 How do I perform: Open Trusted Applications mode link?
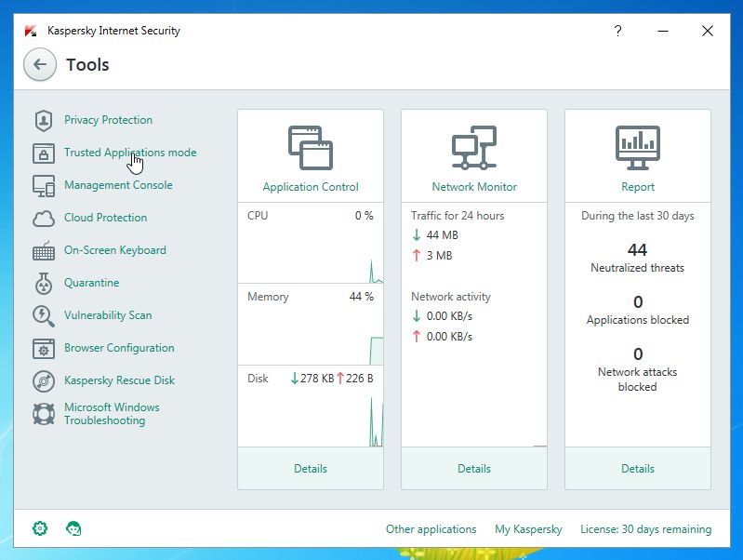(130, 153)
